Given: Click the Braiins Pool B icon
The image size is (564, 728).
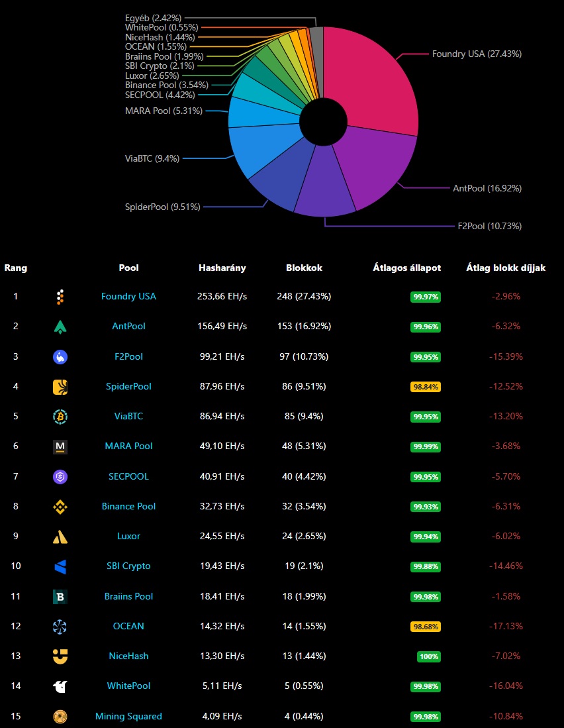Looking at the screenshot, I should pos(60,597).
